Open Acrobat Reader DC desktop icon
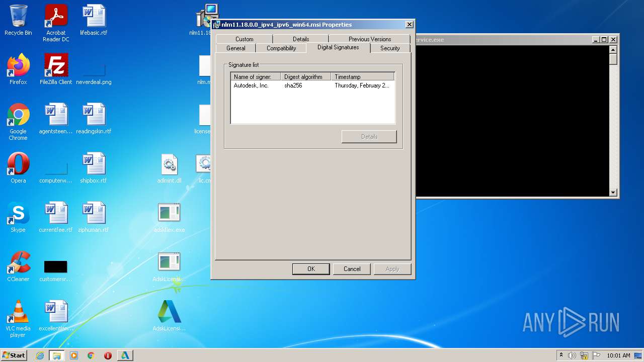 [x=56, y=23]
